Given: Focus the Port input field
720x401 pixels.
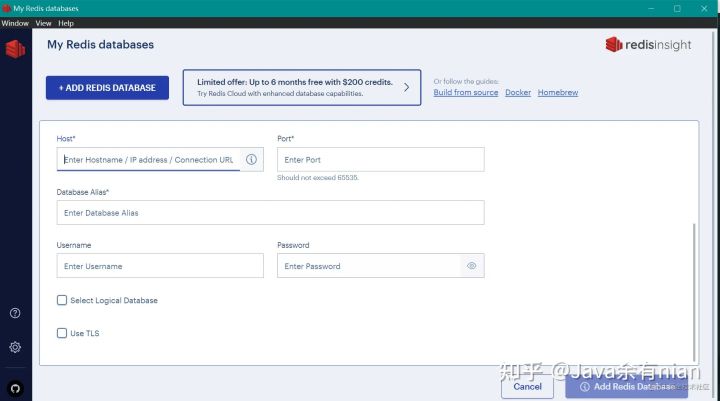Looking at the screenshot, I should pyautogui.click(x=381, y=159).
